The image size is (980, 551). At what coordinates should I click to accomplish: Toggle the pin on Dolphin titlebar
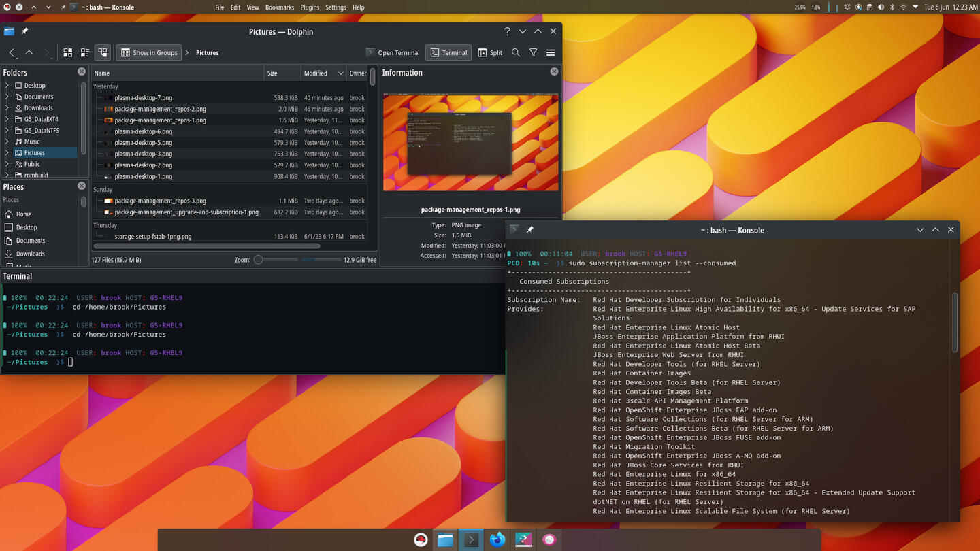[24, 31]
